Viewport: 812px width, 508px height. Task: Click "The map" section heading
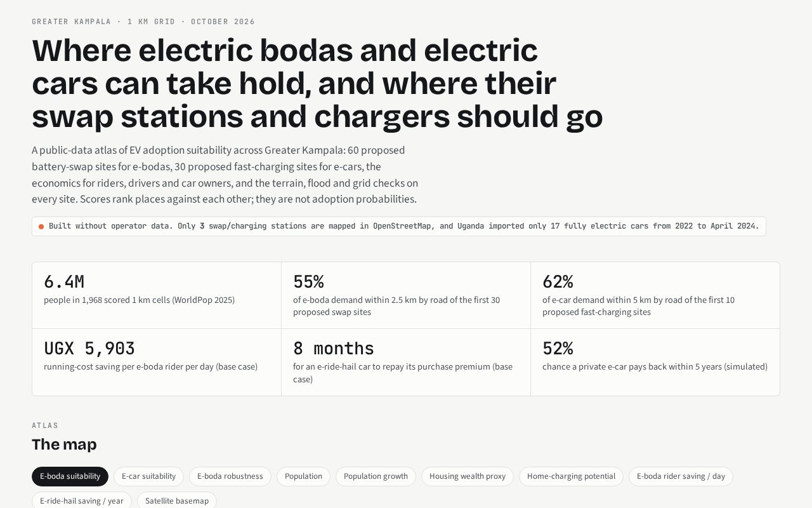pyautogui.click(x=64, y=444)
